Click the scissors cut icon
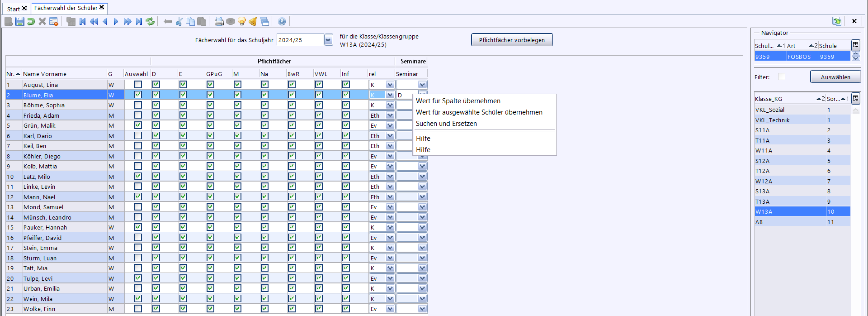The width and height of the screenshot is (868, 316). (x=179, y=21)
